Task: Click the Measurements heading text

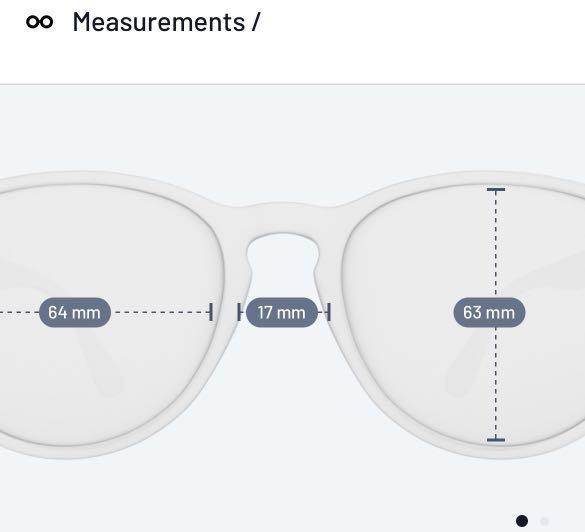Action: pyautogui.click(x=159, y=22)
